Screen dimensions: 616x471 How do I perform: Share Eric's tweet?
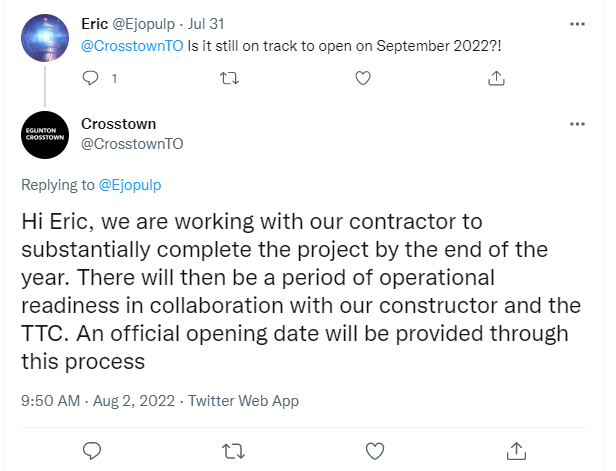coord(495,77)
